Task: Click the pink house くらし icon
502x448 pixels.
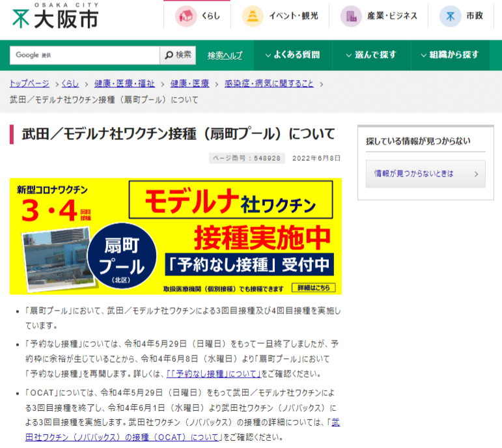Action: click(186, 16)
